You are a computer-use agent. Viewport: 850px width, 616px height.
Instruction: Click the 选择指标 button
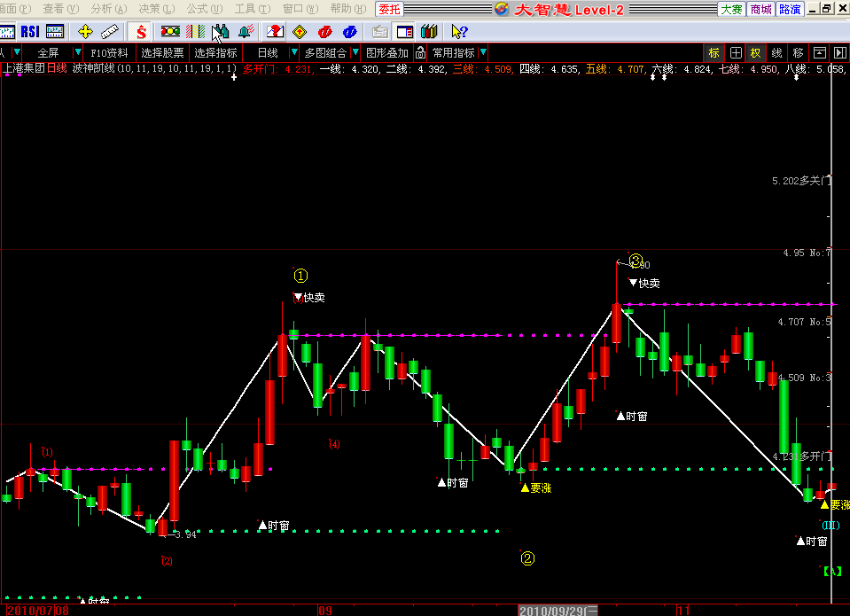tap(215, 52)
